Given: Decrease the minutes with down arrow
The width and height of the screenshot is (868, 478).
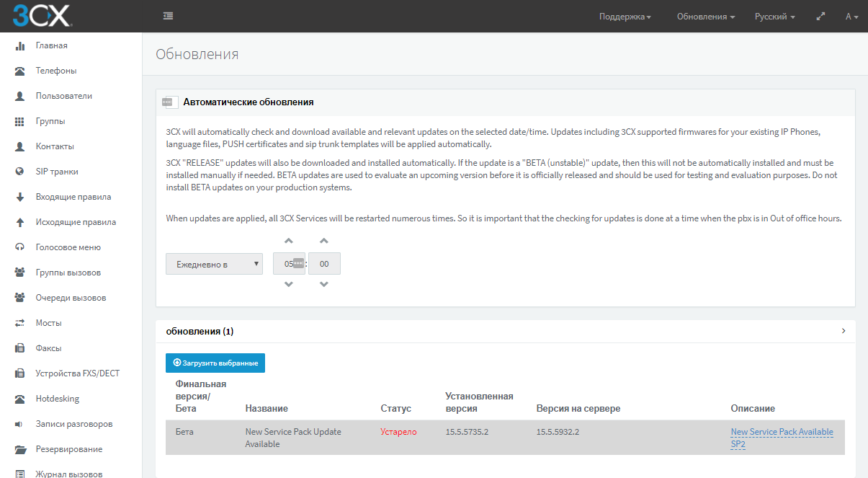Looking at the screenshot, I should tap(324, 284).
